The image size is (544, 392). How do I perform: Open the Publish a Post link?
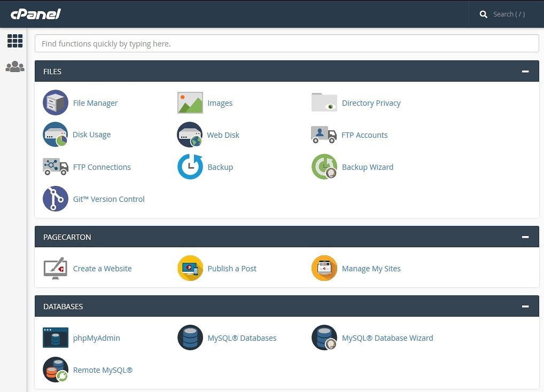(232, 269)
